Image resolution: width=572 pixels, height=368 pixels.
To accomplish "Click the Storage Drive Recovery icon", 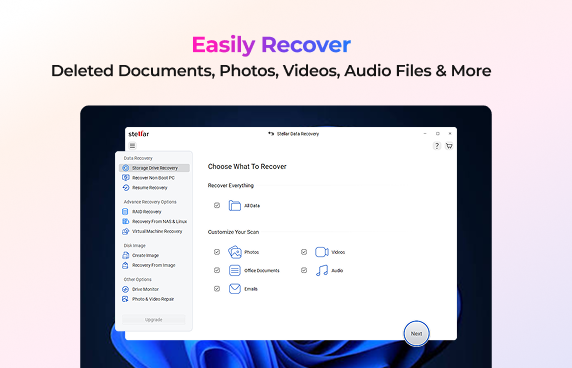I will [125, 168].
